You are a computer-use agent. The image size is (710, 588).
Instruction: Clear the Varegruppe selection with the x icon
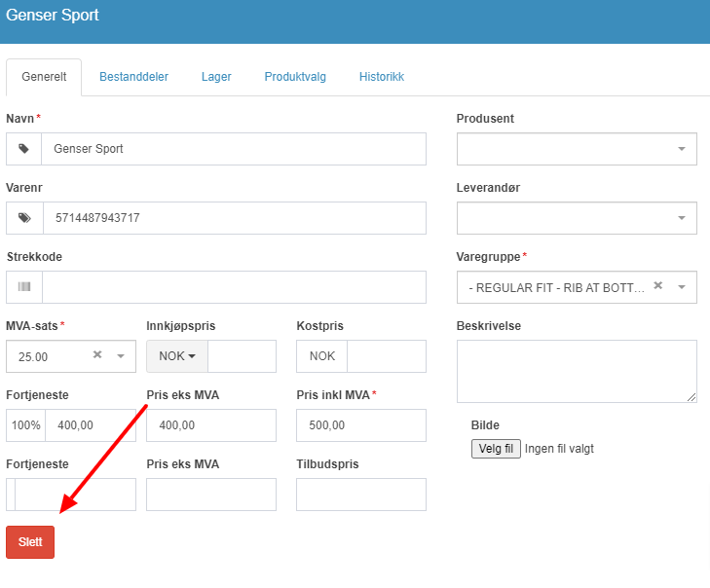click(x=658, y=285)
